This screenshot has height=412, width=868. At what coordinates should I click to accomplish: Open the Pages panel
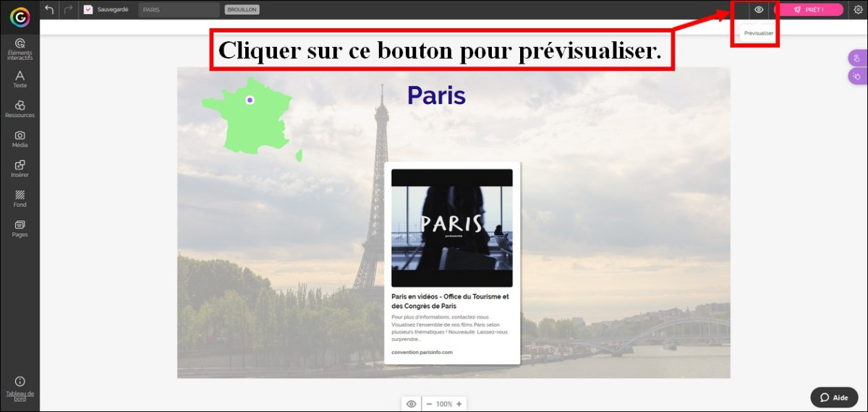tap(20, 228)
